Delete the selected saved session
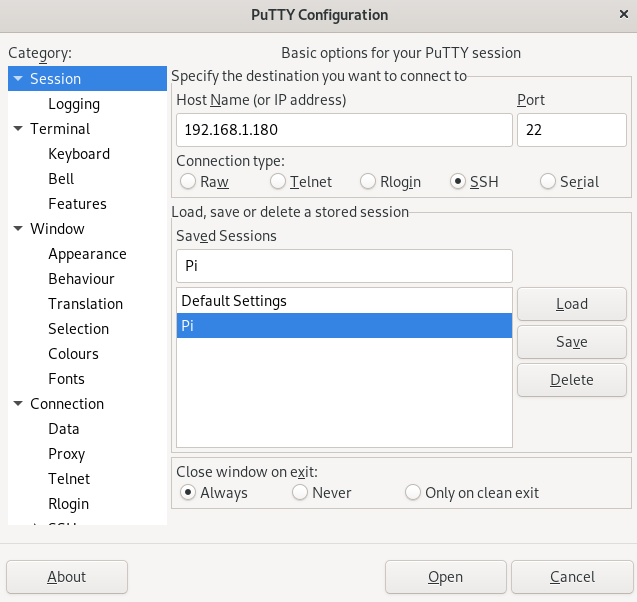Viewport: 637px width, 602px height. (572, 380)
